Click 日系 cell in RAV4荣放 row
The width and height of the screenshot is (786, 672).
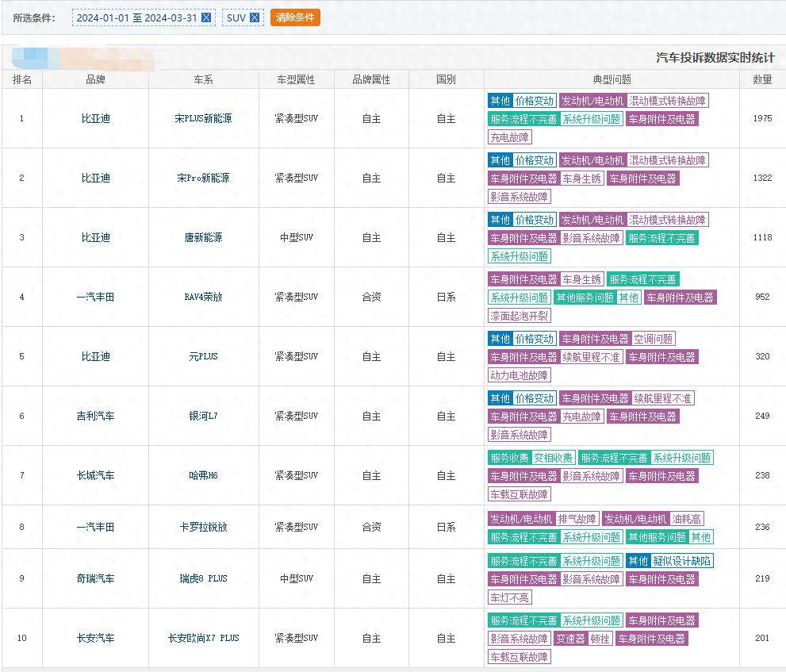point(446,297)
